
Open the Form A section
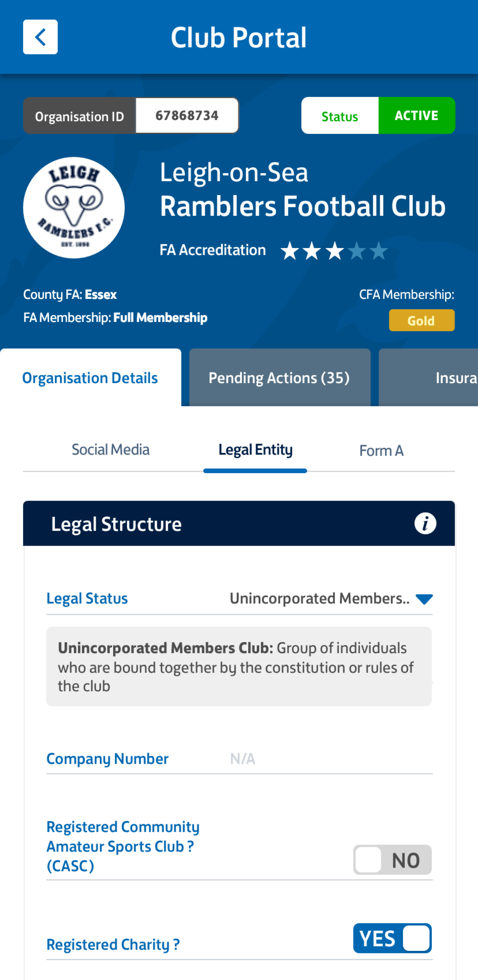381,450
